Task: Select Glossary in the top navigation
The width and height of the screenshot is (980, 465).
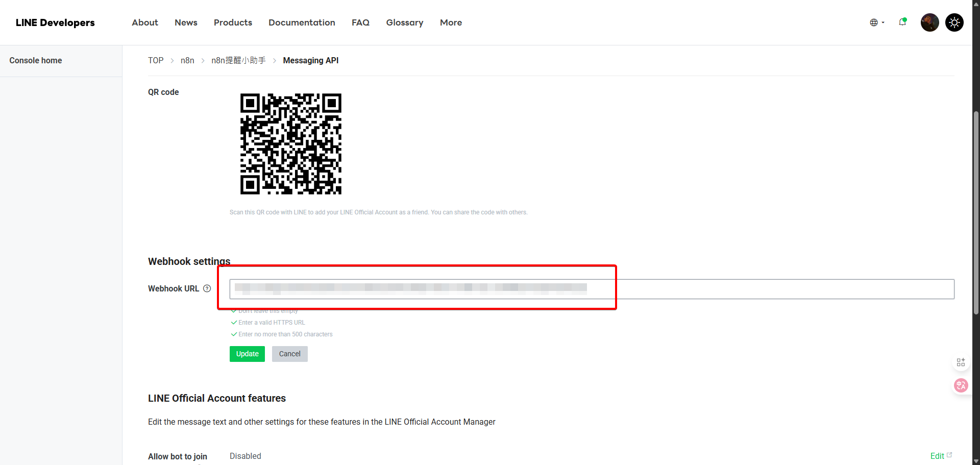Action: coord(404,22)
